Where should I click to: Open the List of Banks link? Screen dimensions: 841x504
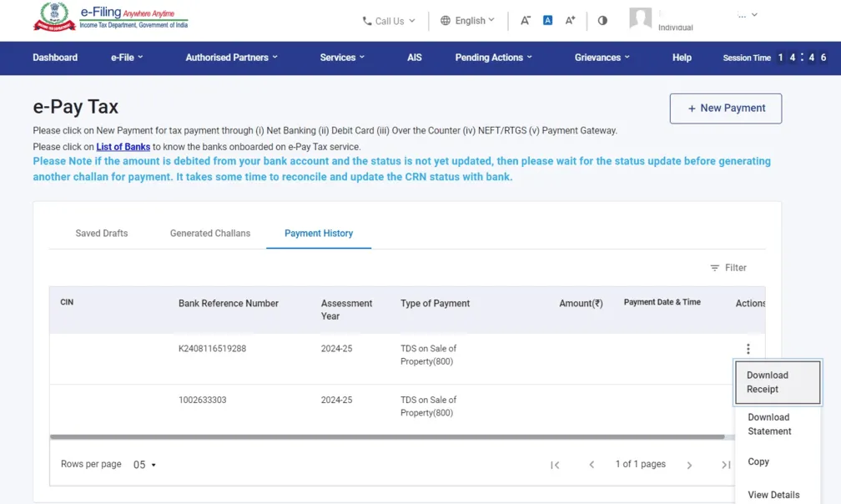pos(123,145)
